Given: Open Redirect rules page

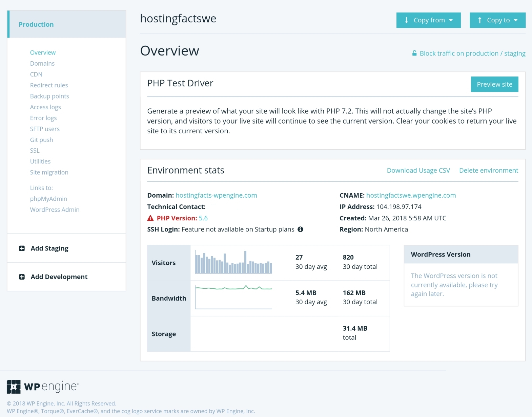Looking at the screenshot, I should pyautogui.click(x=49, y=85).
